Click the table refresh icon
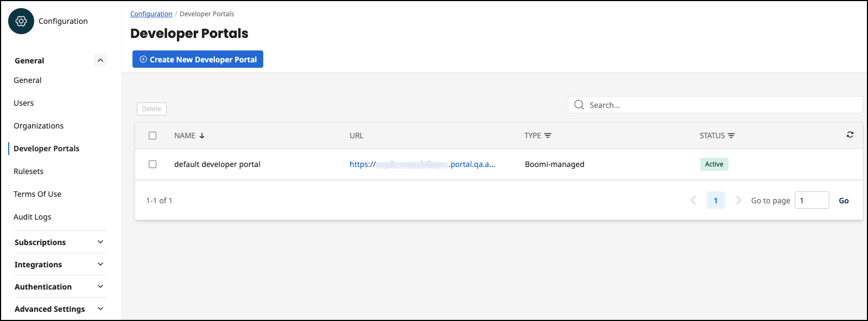 tap(850, 134)
